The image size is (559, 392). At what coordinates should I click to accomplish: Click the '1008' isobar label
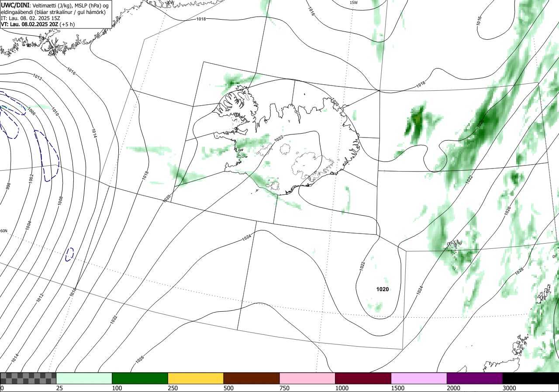pyautogui.click(x=60, y=201)
